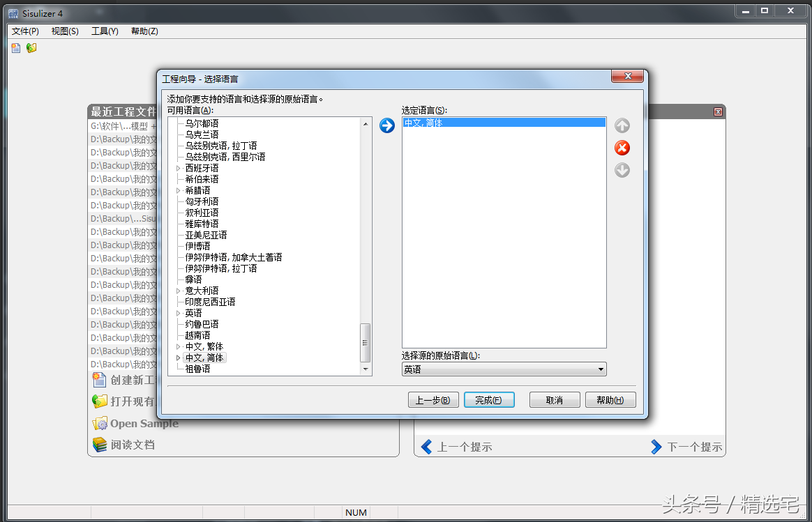
Task: Select 雅库特语 in available languages
Action: pyautogui.click(x=202, y=224)
